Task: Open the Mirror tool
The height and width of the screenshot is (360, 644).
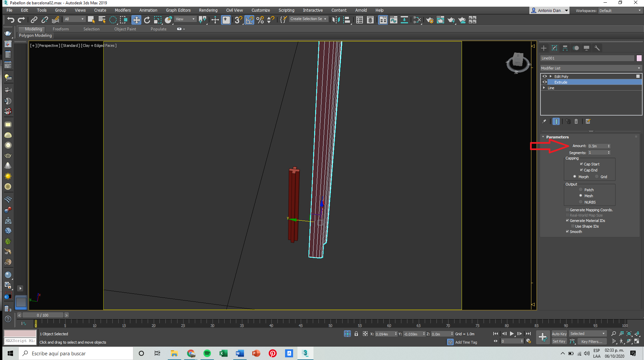Action: 336,20
